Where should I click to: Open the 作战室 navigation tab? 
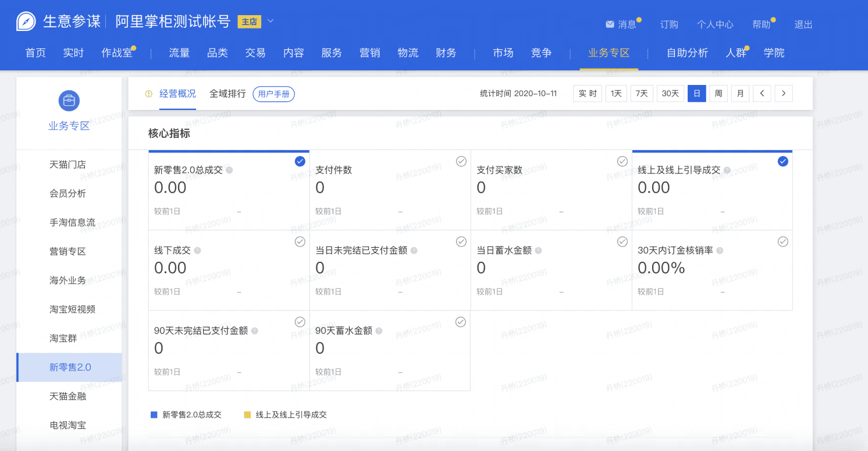click(117, 53)
